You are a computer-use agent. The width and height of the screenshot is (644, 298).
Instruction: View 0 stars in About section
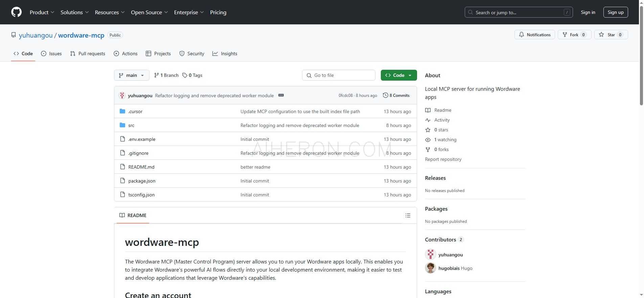pyautogui.click(x=441, y=130)
